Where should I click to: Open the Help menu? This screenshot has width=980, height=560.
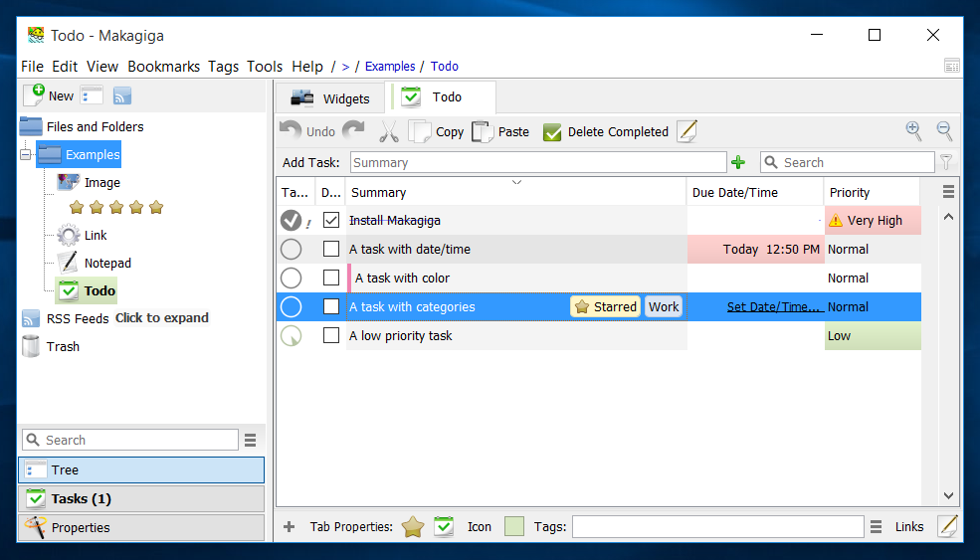pyautogui.click(x=307, y=67)
